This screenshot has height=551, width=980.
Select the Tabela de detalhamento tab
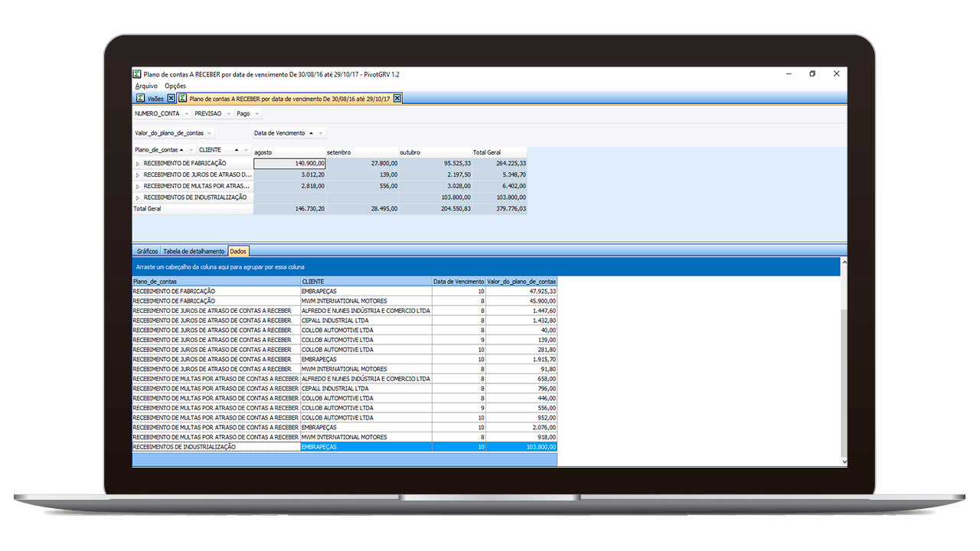194,251
